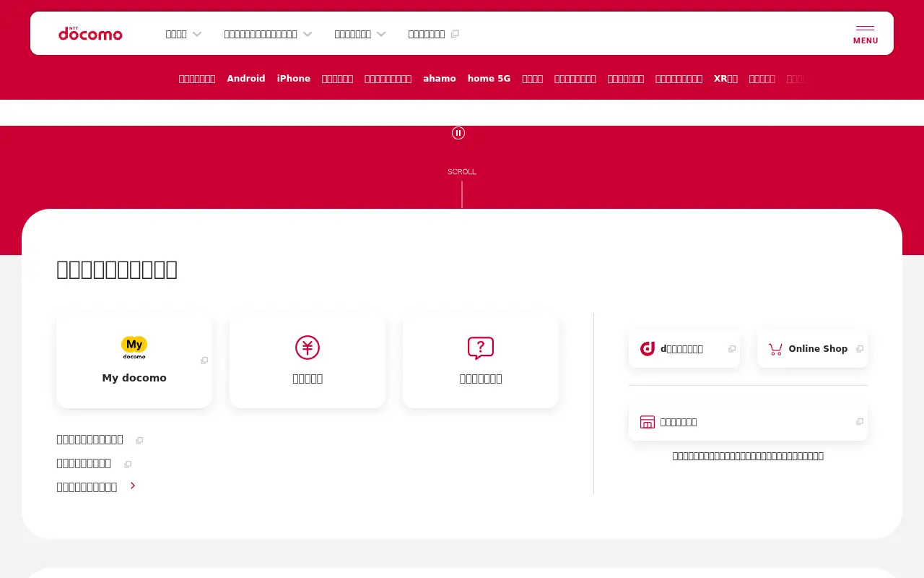Open the question mark speech bubble card

click(x=481, y=361)
